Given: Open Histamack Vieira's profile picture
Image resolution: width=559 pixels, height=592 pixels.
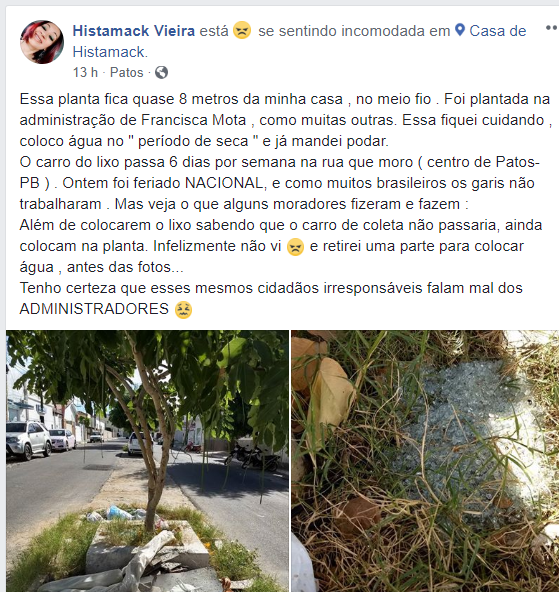Looking at the screenshot, I should (x=42, y=42).
